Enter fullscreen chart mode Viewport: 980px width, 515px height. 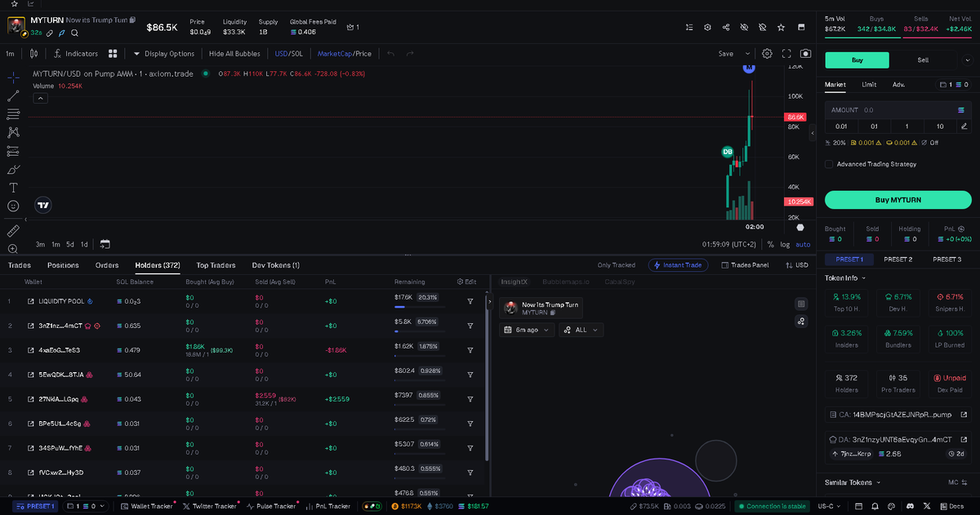[787, 54]
